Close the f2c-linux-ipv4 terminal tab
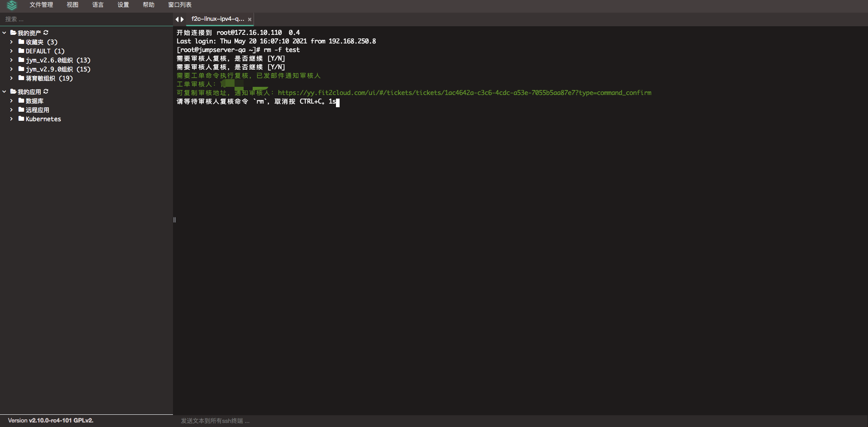This screenshot has width=868, height=427. pyautogui.click(x=249, y=19)
